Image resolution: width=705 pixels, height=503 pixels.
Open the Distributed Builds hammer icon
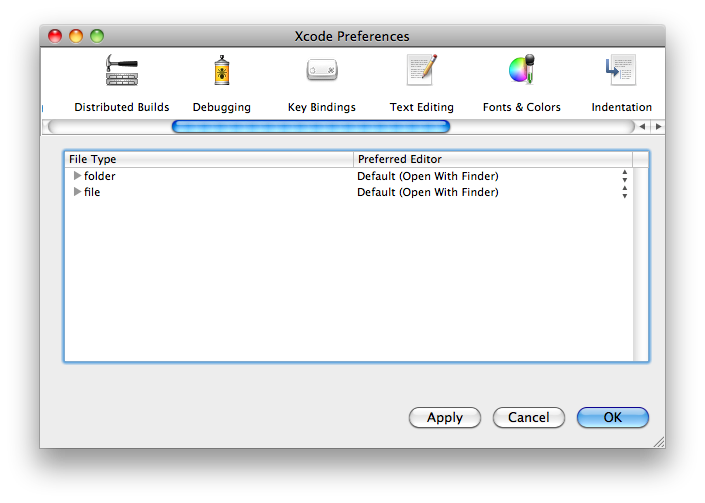[122, 71]
